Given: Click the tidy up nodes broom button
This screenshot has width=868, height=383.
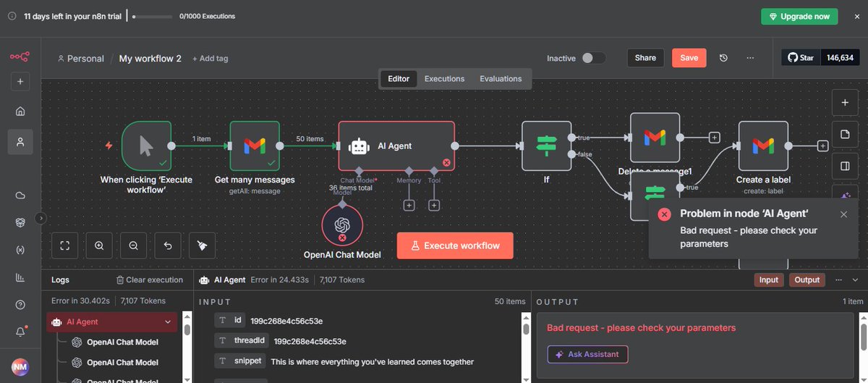Looking at the screenshot, I should (203, 245).
